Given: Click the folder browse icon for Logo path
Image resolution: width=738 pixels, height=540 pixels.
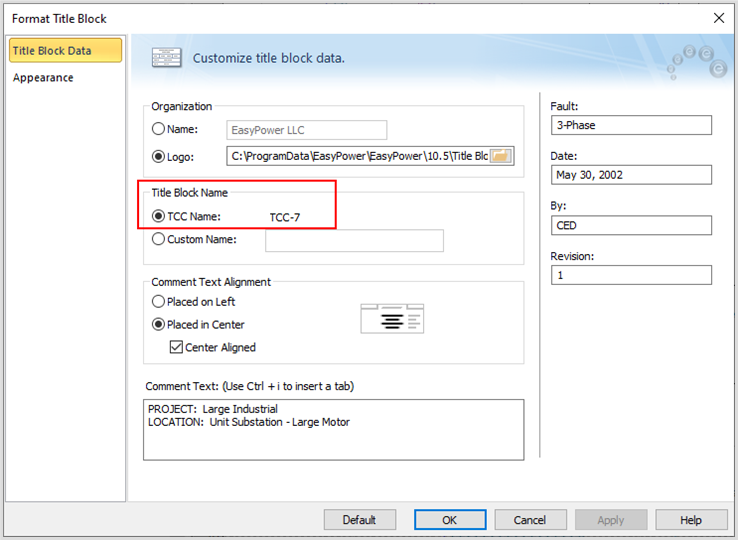Looking at the screenshot, I should click(501, 156).
